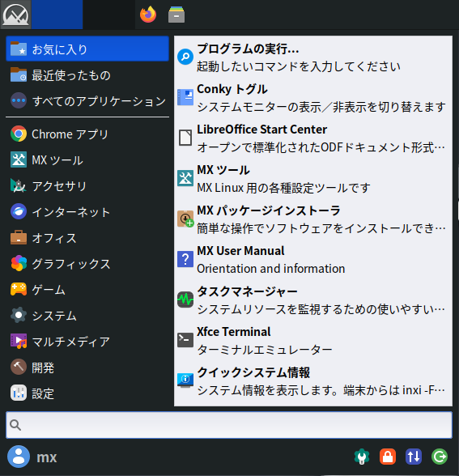Switch user with the blue arrows icon

pos(414,457)
